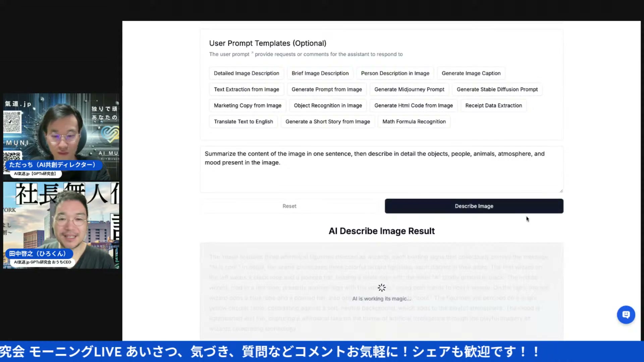This screenshot has height=362, width=644.
Task: Click the 'AI is working its magic...' text
Action: click(381, 299)
